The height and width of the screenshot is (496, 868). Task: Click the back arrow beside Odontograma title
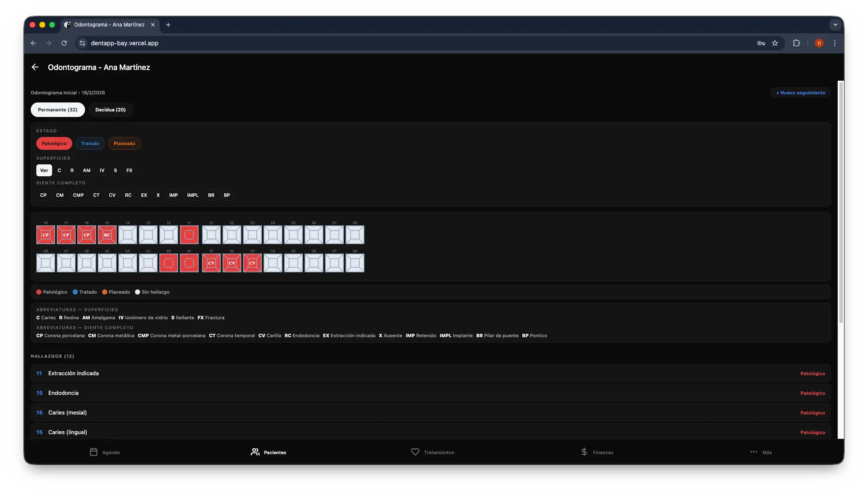35,67
